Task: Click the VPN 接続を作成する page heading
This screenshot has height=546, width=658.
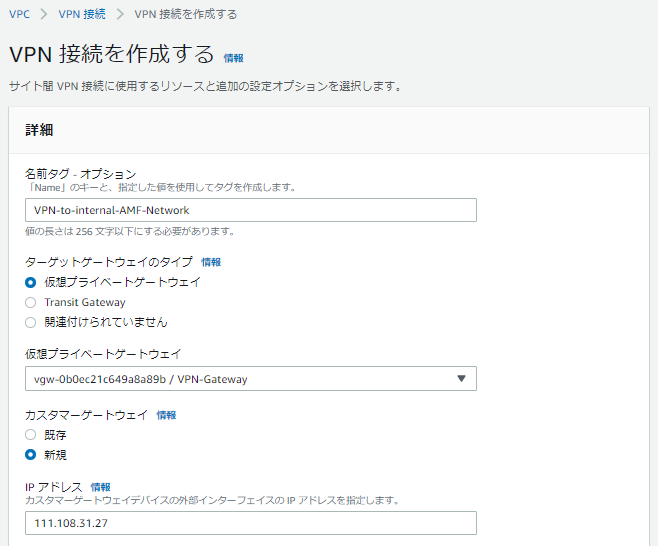Action: click(x=111, y=54)
